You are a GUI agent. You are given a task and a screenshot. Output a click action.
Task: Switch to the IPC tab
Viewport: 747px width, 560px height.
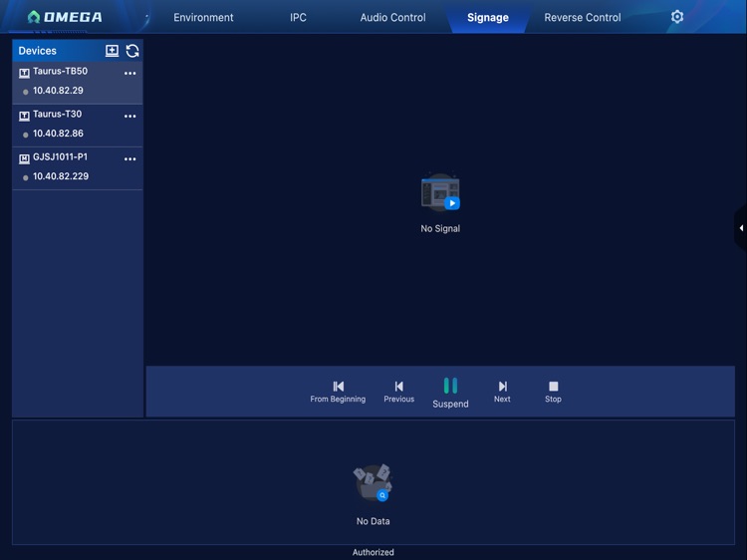point(298,18)
